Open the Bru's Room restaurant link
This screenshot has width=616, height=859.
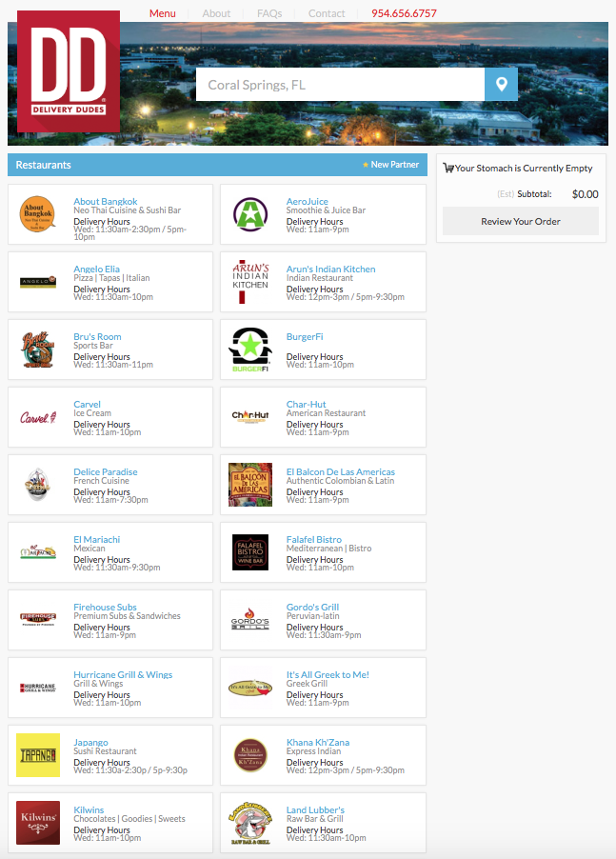(97, 336)
